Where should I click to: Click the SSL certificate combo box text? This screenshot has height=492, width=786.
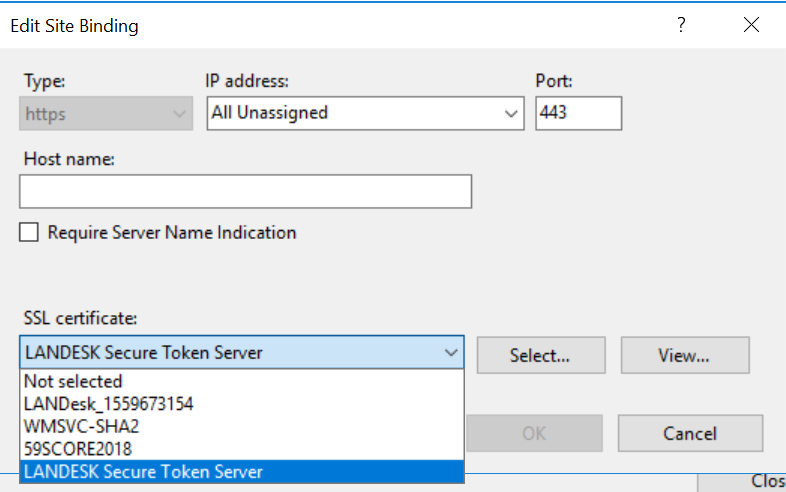pos(144,353)
